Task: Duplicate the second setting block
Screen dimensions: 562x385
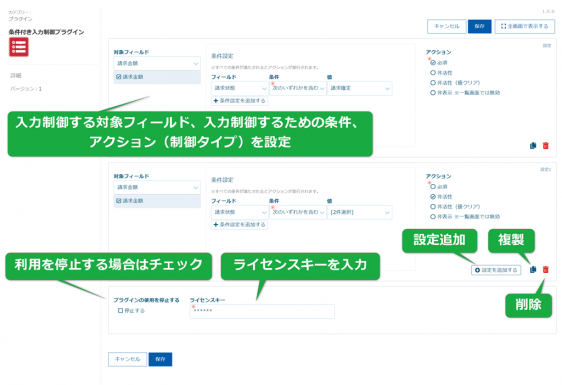Action: (533, 270)
